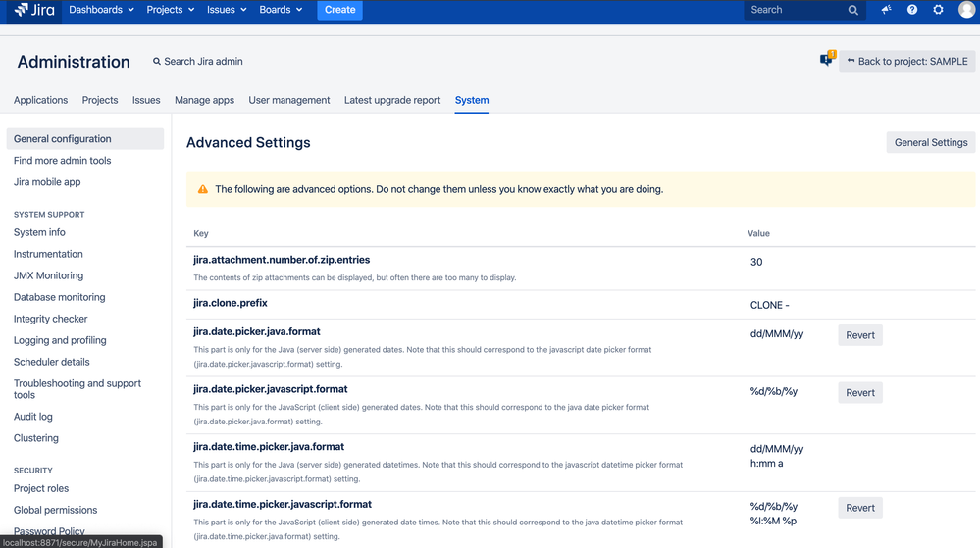
Task: Go back to project SAMPLE
Action: (906, 61)
